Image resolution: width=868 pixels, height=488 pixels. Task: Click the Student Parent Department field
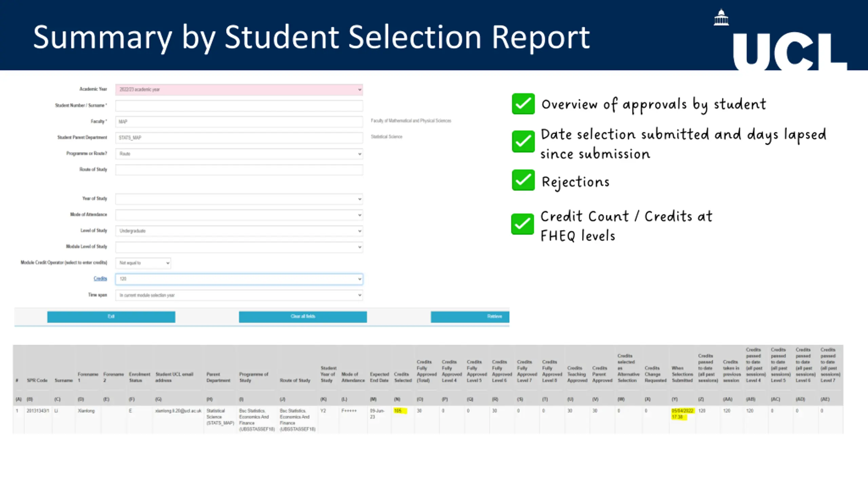[239, 138]
